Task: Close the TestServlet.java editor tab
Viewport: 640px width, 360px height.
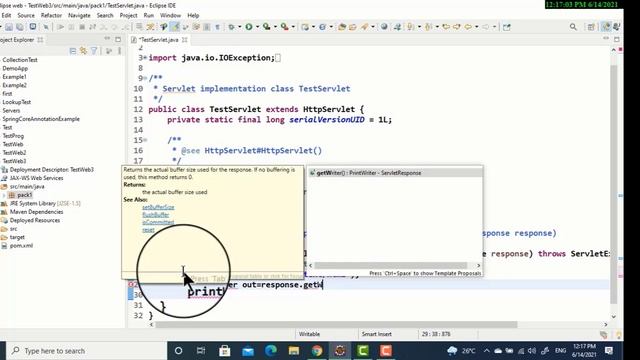Action: [x=184, y=40]
